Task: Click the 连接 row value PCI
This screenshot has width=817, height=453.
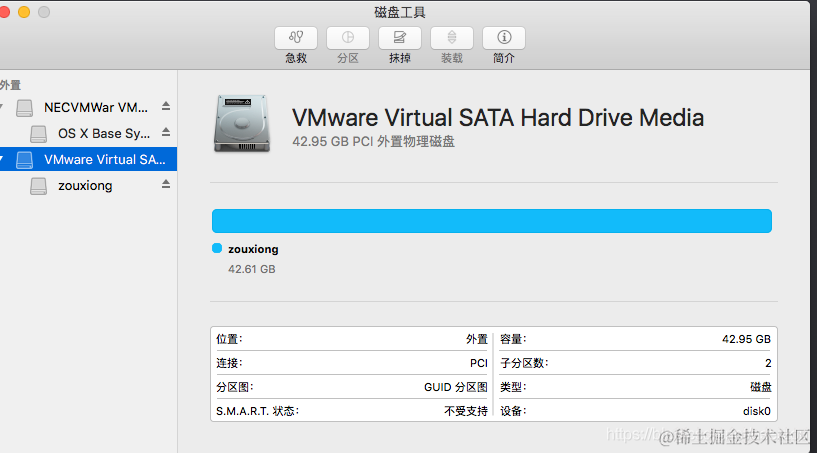Action: [479, 363]
